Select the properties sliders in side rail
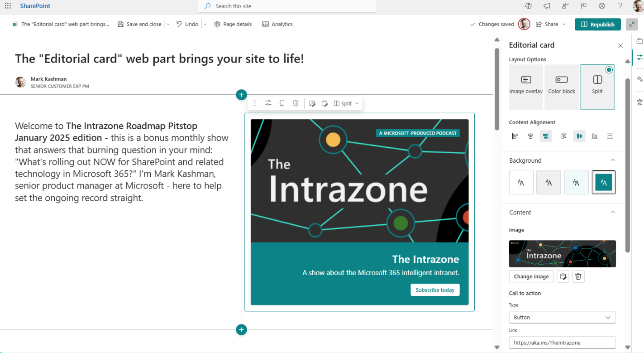 (639, 57)
